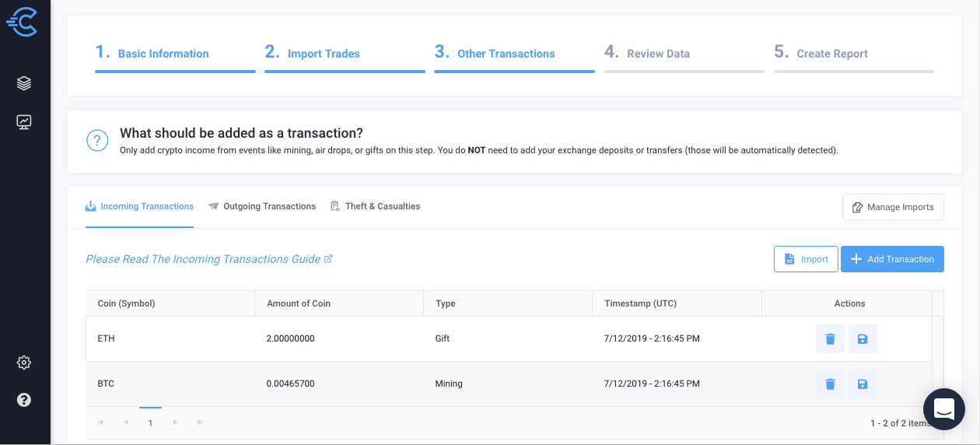This screenshot has height=445, width=980.
Task: Click the '1 - 2 of 2 items' label
Action: pos(901,423)
